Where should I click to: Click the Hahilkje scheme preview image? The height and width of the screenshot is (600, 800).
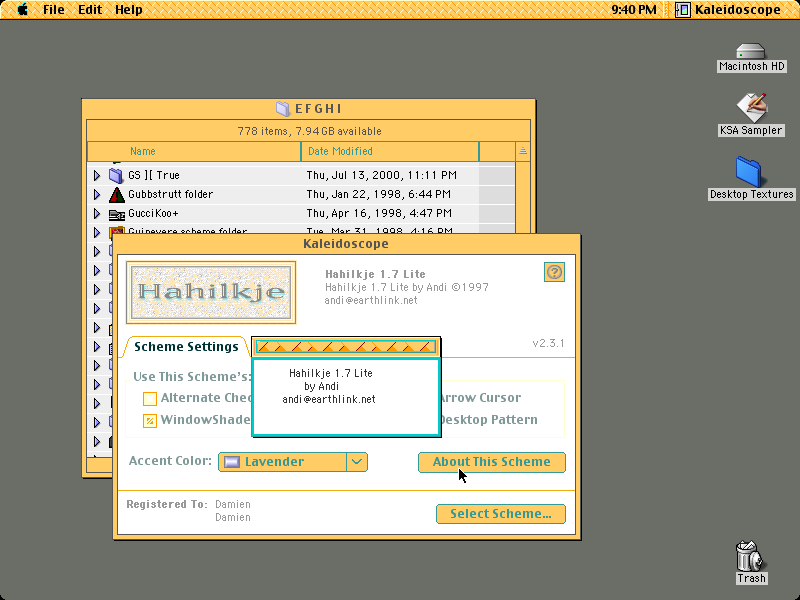point(211,292)
